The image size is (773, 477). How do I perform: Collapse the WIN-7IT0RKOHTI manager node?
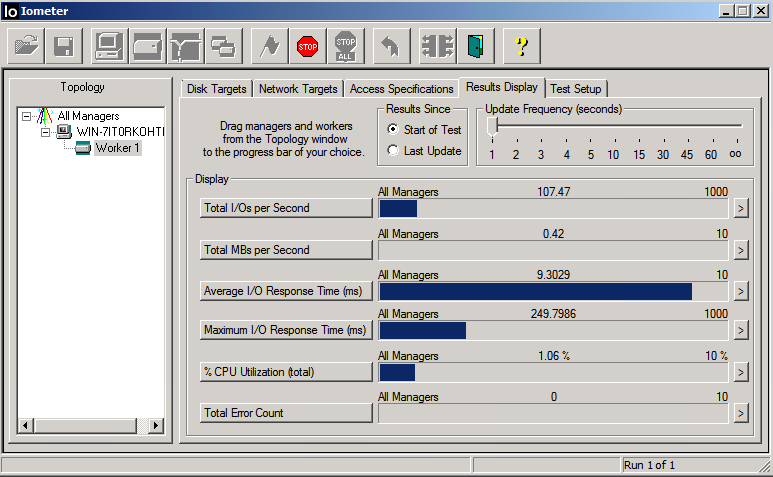(x=45, y=132)
